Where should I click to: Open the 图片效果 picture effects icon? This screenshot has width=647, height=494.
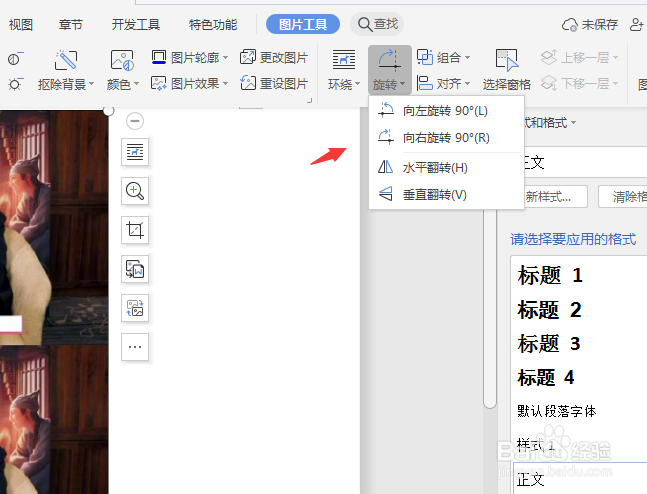(x=159, y=83)
